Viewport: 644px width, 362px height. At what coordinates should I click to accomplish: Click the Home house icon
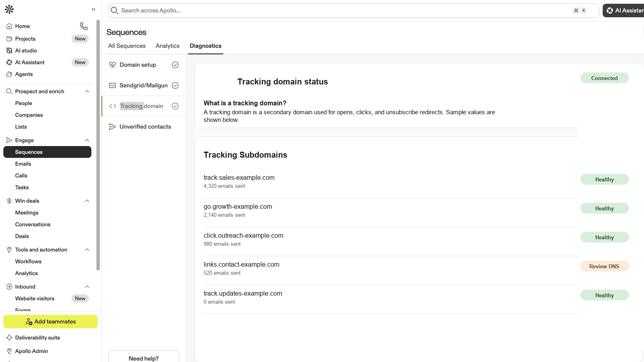pos(9,26)
